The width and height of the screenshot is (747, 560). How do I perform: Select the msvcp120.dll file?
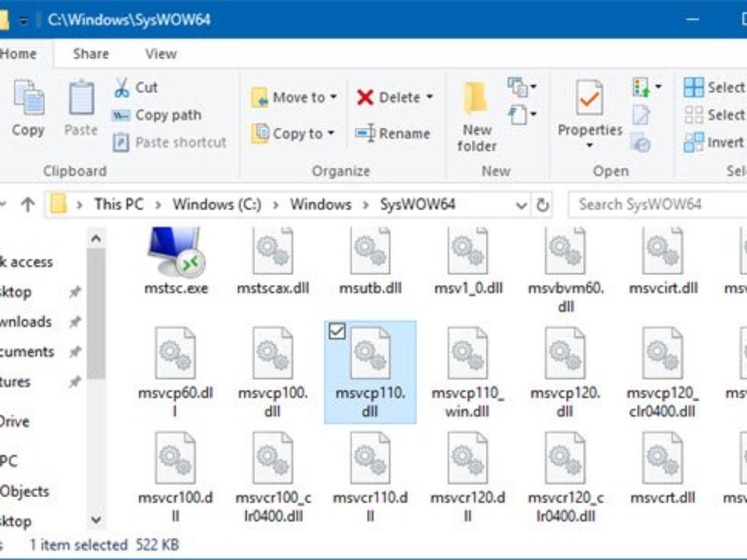pyautogui.click(x=565, y=372)
